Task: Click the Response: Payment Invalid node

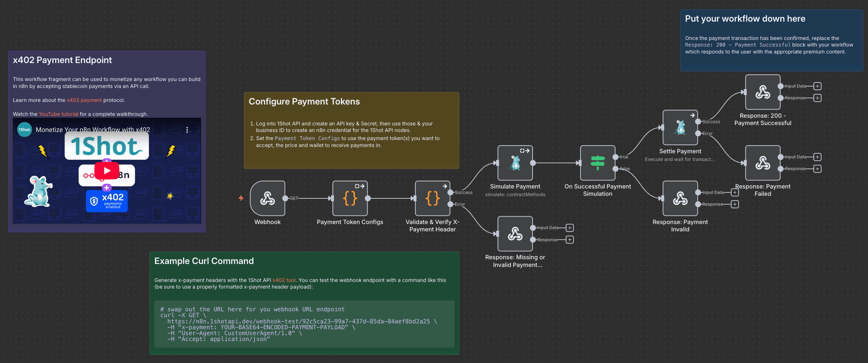Action: (x=680, y=198)
